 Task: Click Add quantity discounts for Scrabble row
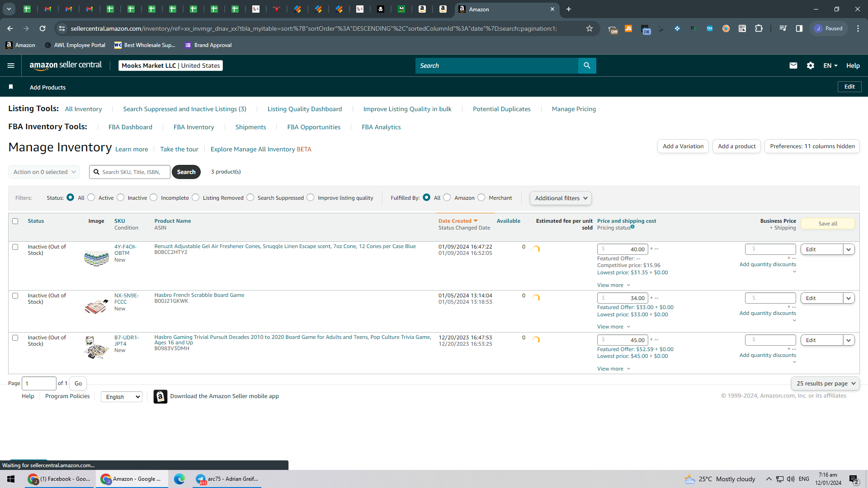click(768, 313)
